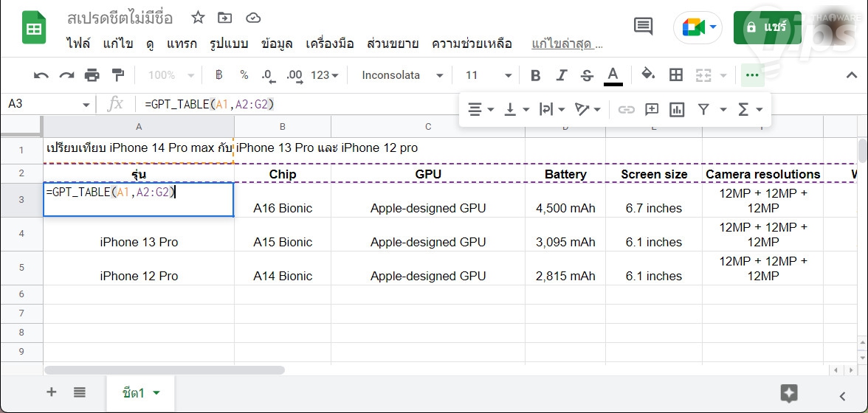Select column C header
This screenshot has width=868, height=413.
click(x=428, y=127)
